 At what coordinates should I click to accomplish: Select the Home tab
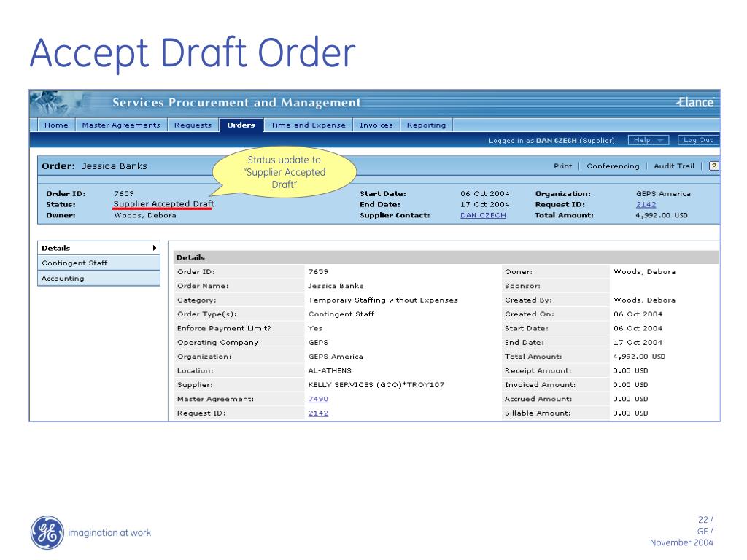click(x=55, y=125)
